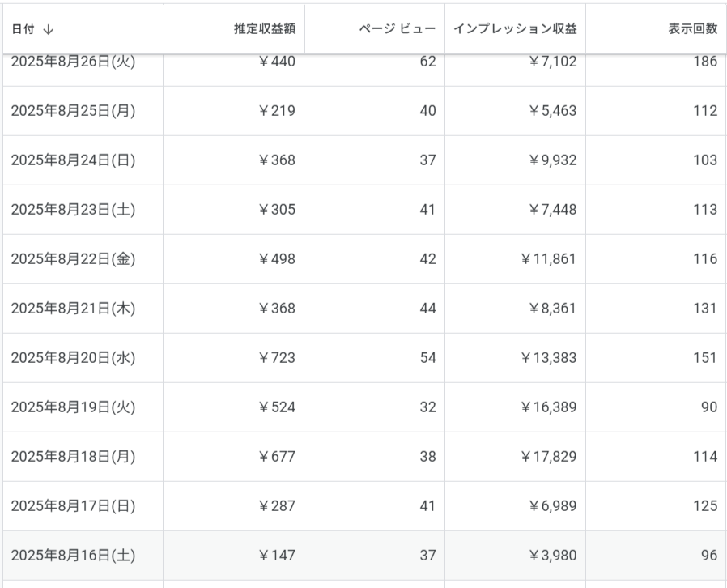
Task: Click the page view value 54
Action: click(427, 358)
